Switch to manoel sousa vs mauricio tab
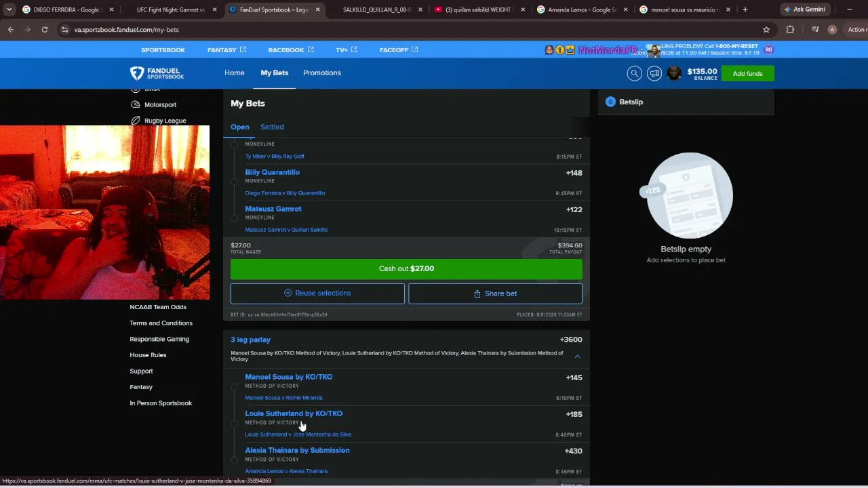Viewport: 868px width, 488px height. [685, 9]
